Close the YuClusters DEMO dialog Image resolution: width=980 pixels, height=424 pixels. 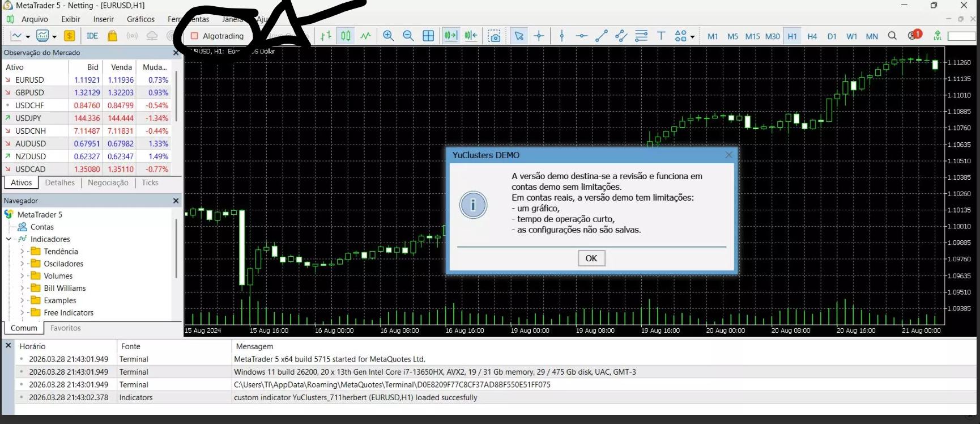pos(728,155)
